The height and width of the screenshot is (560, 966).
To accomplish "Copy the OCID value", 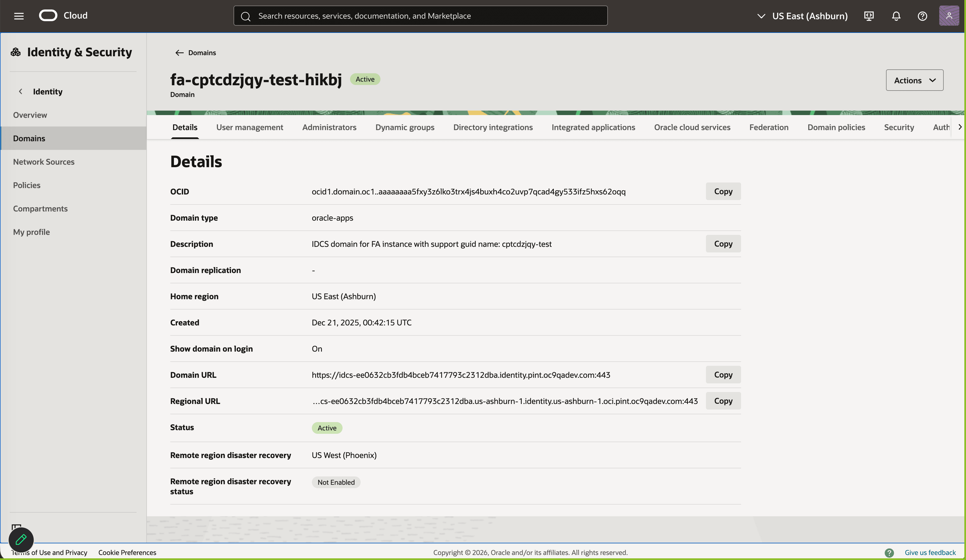I will [723, 191].
